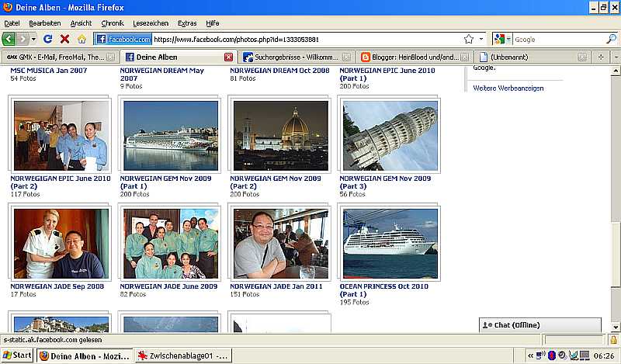Open the Chat (Offline) bar

(540, 325)
